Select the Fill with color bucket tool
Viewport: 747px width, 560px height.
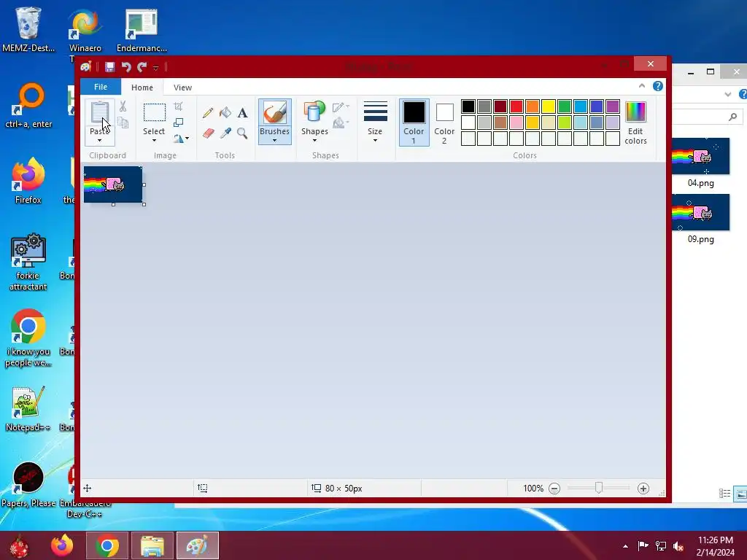tap(225, 113)
